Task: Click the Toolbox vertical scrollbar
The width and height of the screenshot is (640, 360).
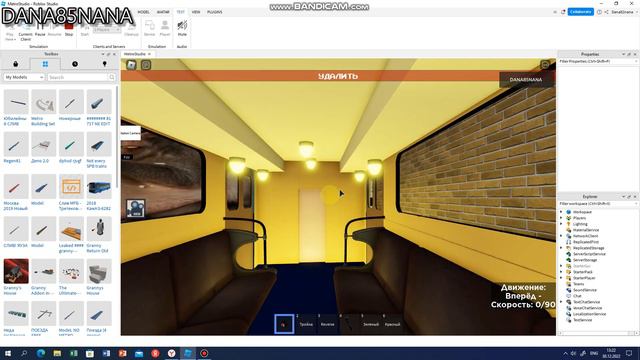Action: (x=118, y=137)
